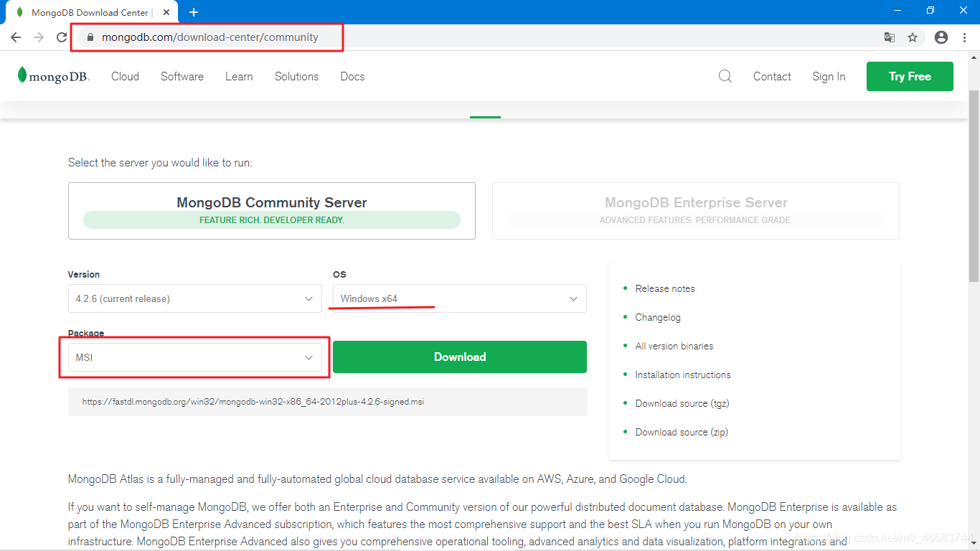Open the site search magnifier icon
The image size is (980, 551).
tap(725, 76)
